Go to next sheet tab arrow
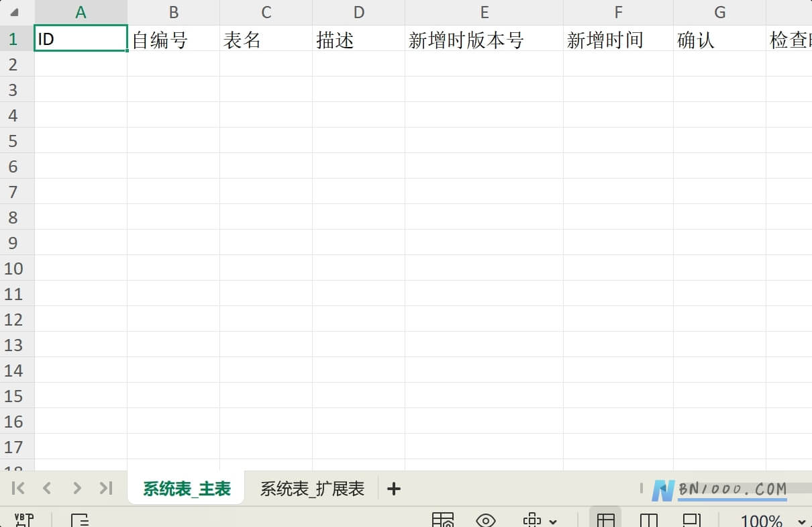This screenshot has height=527, width=812. pos(77,488)
